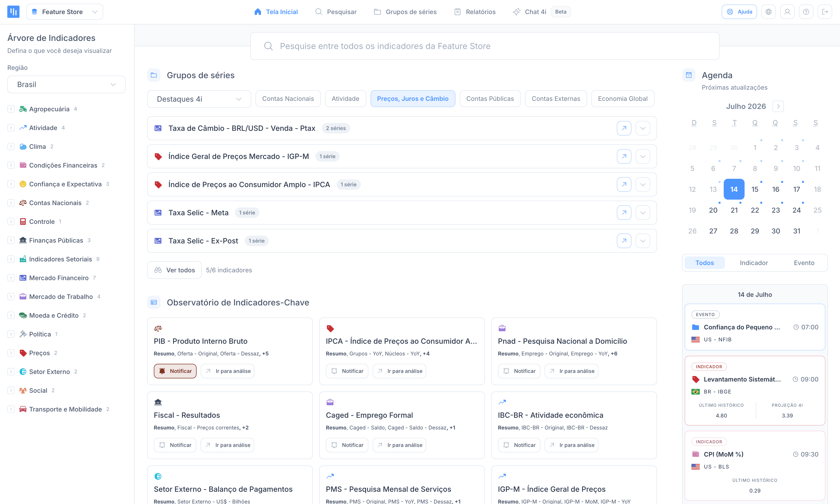The height and width of the screenshot is (504, 840).
Task: Open the user profile icon
Action: tap(787, 12)
